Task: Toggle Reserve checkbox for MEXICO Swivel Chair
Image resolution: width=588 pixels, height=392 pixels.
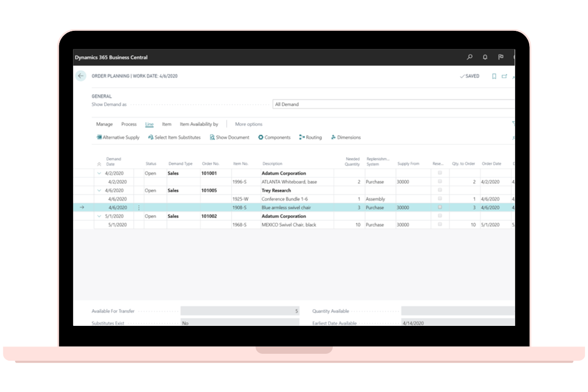Action: point(440,224)
